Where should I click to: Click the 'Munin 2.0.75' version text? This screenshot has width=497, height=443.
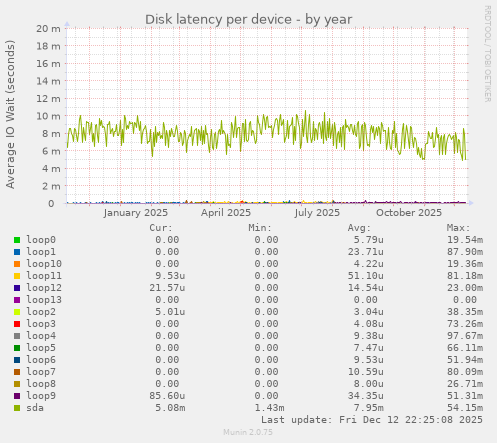point(248,432)
